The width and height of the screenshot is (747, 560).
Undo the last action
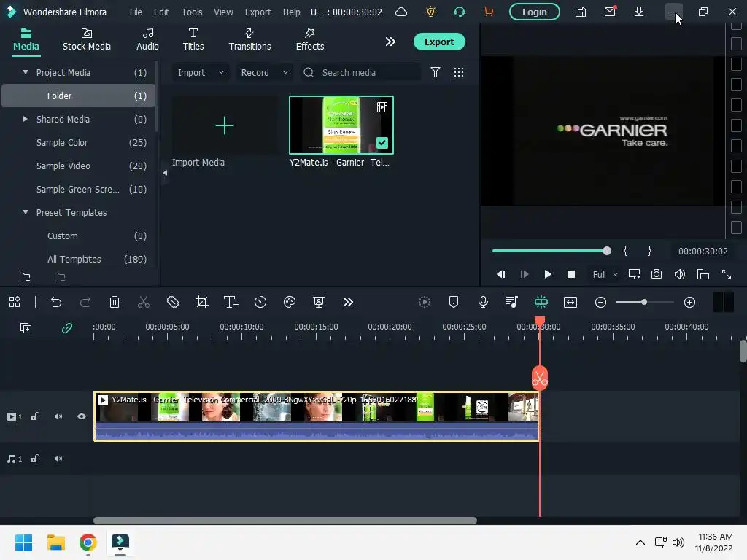coord(56,302)
